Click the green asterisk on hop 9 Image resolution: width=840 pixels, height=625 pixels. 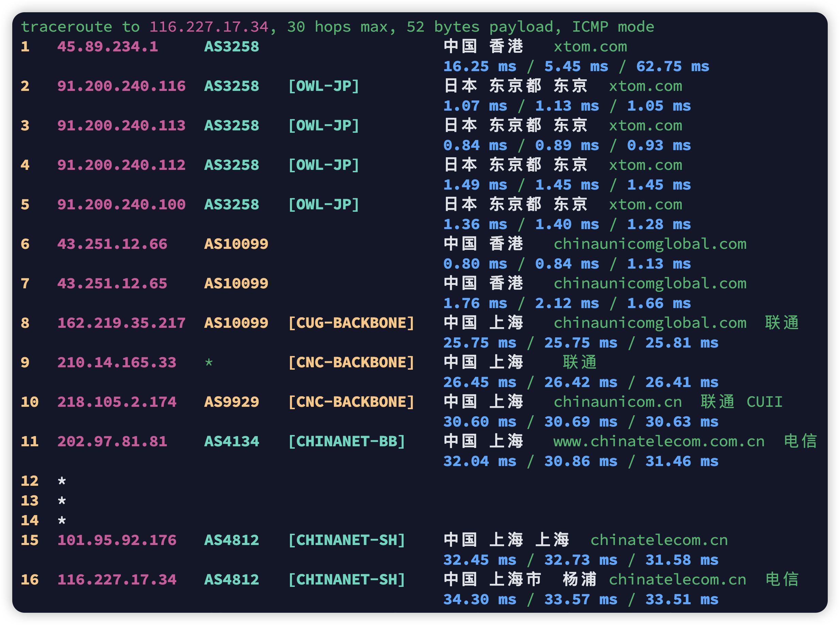pos(209,363)
